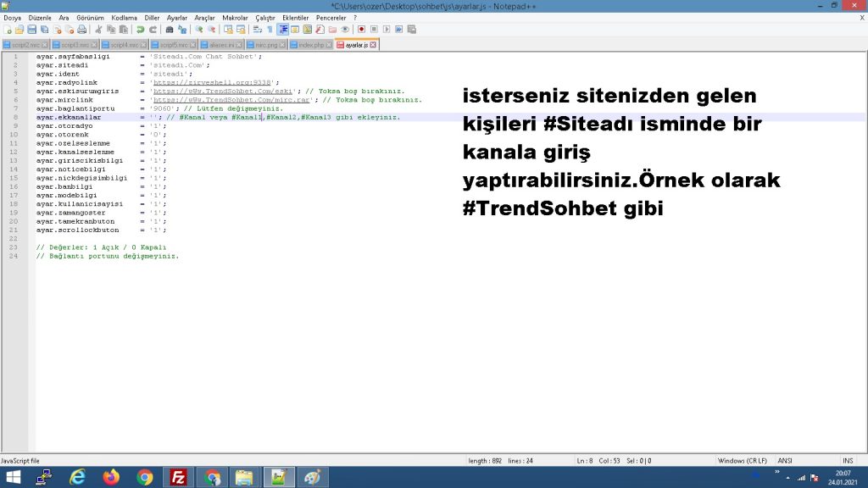Open the Pencereler menu
Screen dimensions: 868x488
[331, 18]
